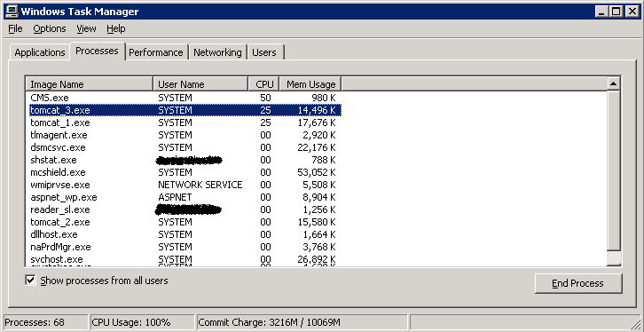644x332 pixels.
Task: Click the End Process button
Action: coord(577,283)
